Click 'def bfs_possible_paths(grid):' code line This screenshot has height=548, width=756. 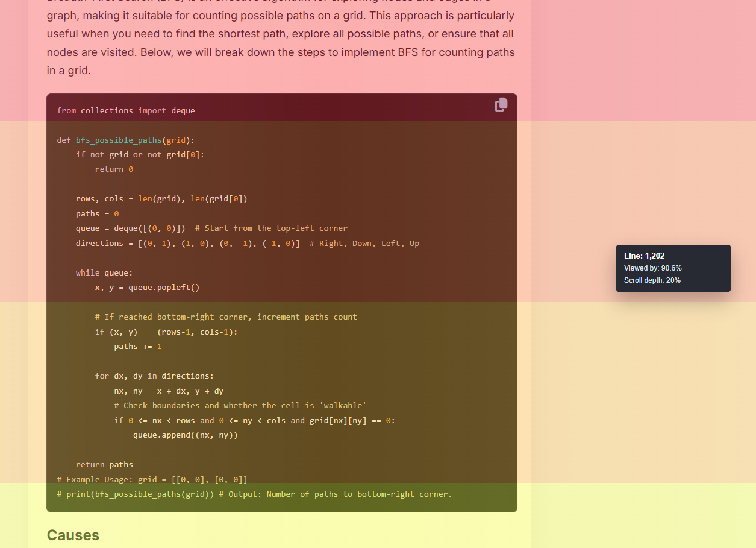pos(126,140)
